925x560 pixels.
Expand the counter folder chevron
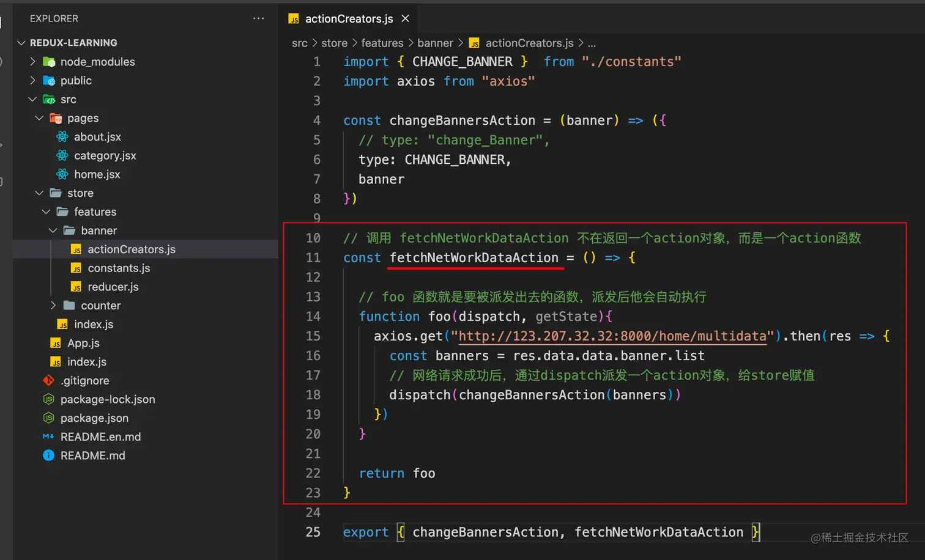[53, 305]
